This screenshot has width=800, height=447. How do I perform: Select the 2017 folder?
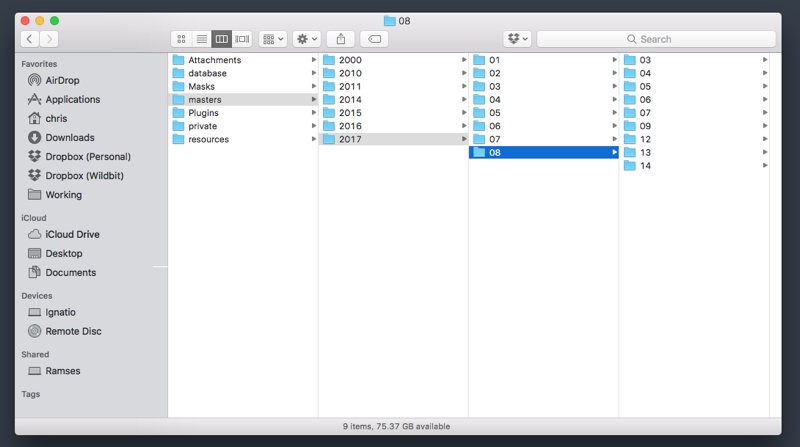click(x=393, y=139)
